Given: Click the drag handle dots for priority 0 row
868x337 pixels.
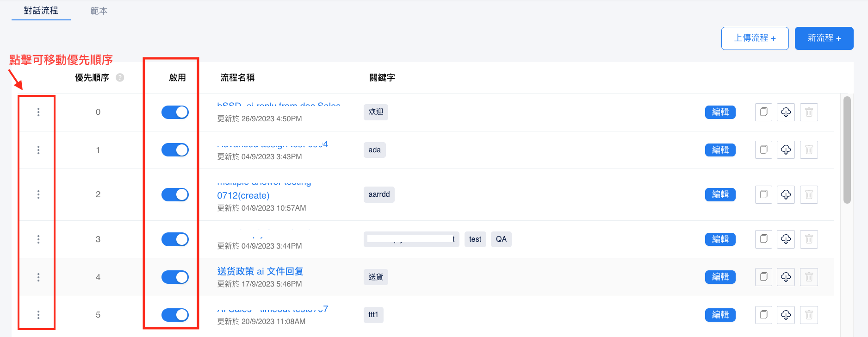Looking at the screenshot, I should click(x=38, y=112).
